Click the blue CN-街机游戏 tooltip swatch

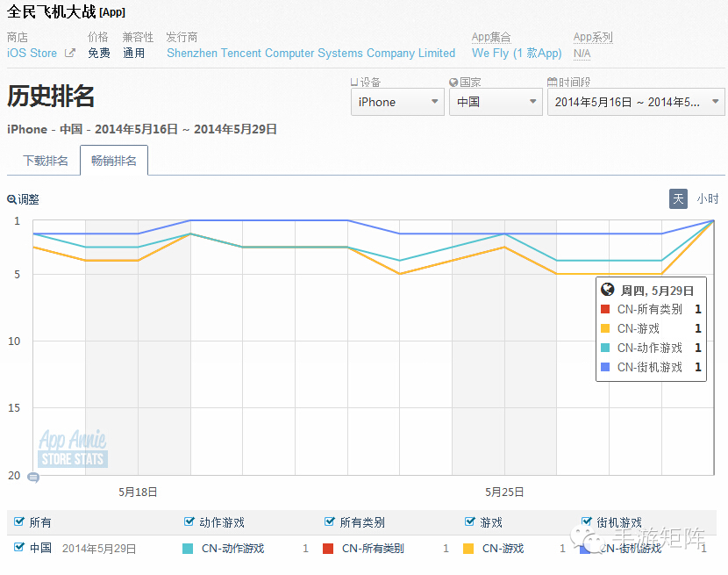tap(605, 367)
